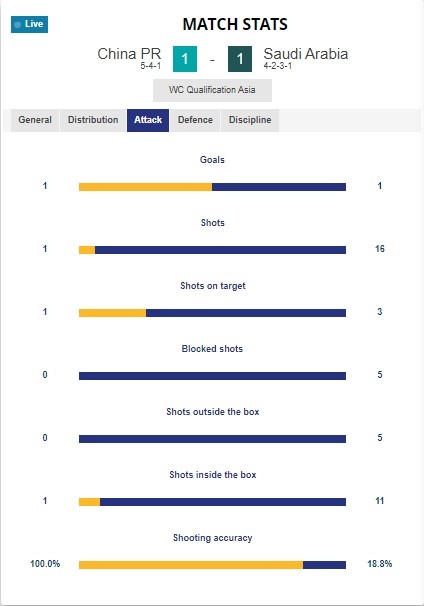Click Saudi Arabia's dark green score box
424x606 pixels.
coord(240,59)
